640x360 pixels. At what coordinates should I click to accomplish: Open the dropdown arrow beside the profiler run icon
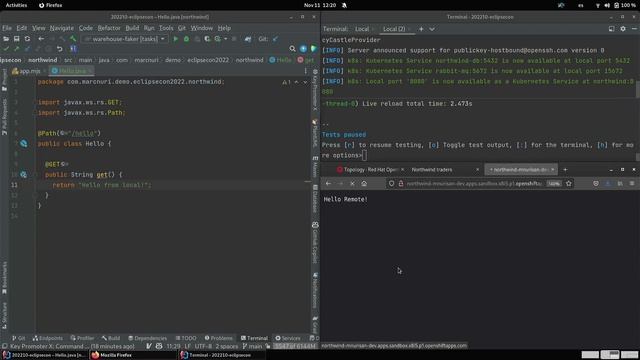225,39
